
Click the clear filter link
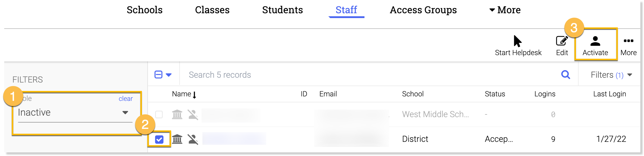pyautogui.click(x=126, y=99)
